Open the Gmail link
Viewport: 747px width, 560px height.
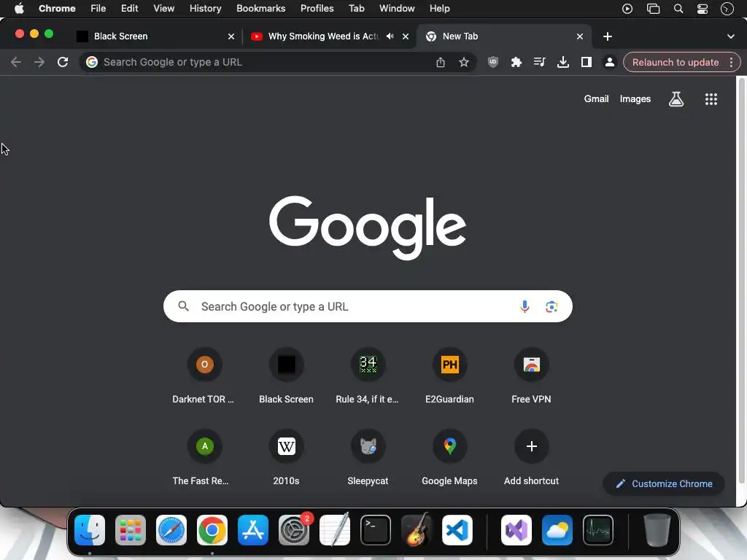coord(596,98)
